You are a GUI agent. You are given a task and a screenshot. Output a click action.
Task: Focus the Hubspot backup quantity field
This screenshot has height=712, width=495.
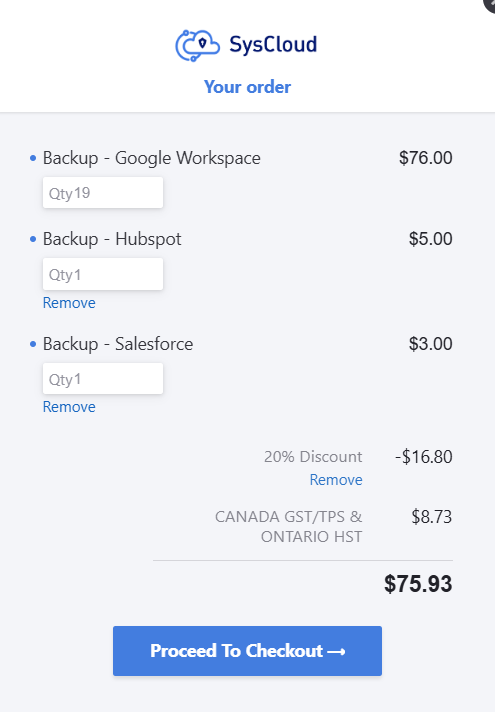point(103,274)
